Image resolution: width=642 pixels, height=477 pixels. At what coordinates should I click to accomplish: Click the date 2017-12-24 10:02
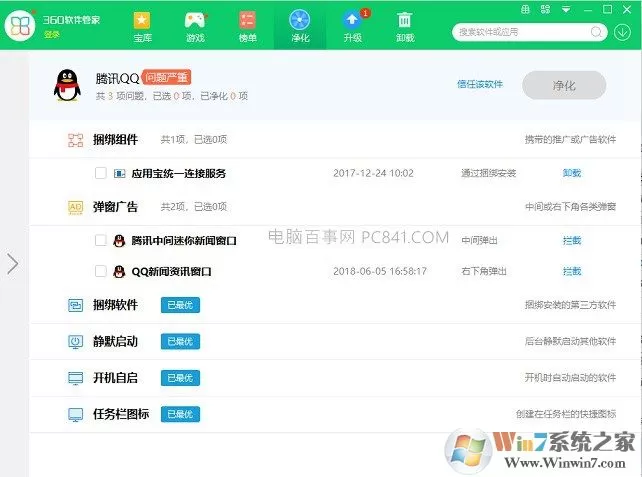click(x=373, y=173)
